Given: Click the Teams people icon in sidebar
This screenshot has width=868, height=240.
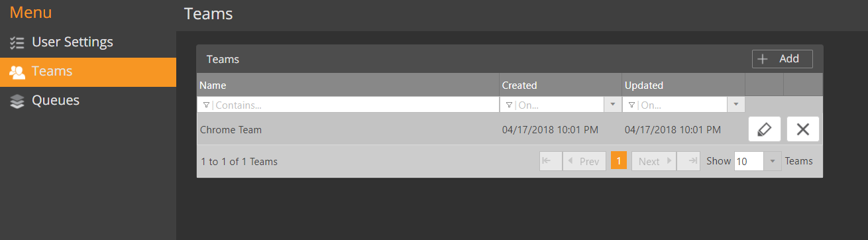Looking at the screenshot, I should [x=17, y=72].
